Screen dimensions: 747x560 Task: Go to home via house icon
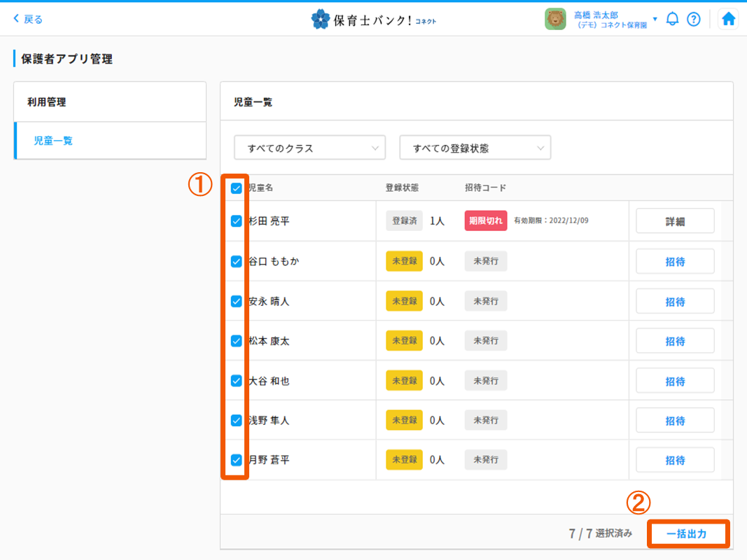pyautogui.click(x=728, y=19)
